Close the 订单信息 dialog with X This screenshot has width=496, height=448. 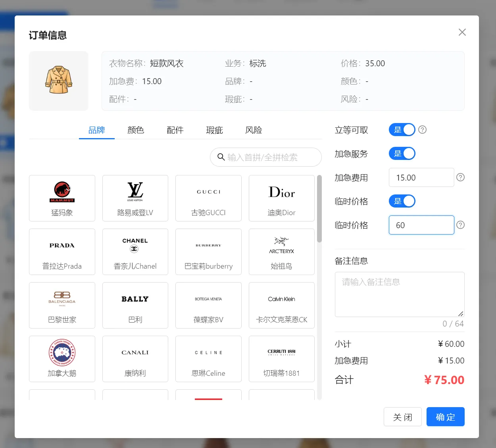[462, 32]
